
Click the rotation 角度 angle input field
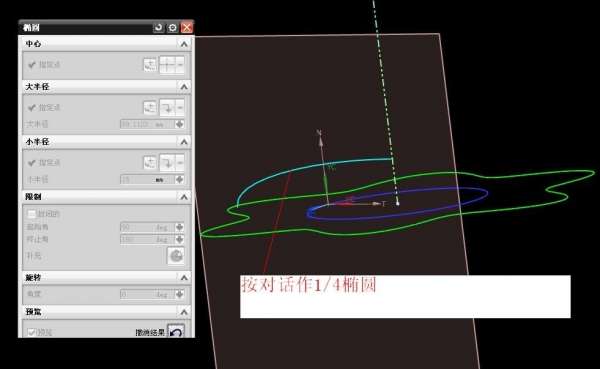point(147,294)
